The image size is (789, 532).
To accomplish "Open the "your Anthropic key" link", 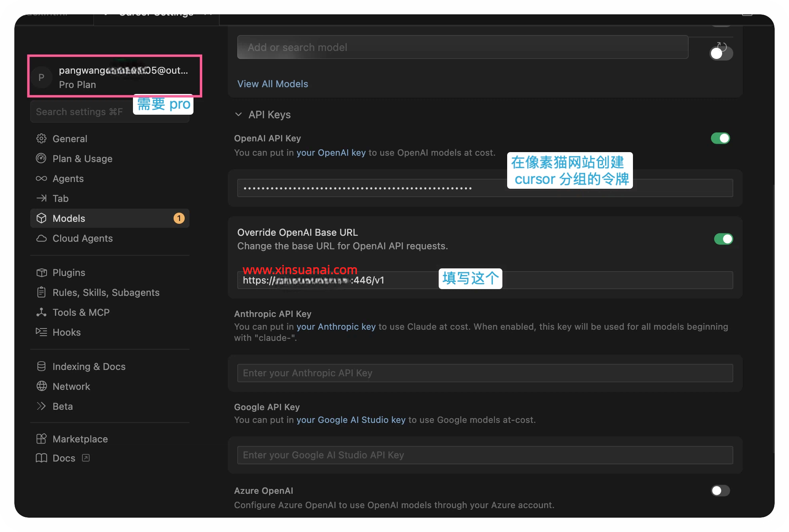I will point(336,327).
